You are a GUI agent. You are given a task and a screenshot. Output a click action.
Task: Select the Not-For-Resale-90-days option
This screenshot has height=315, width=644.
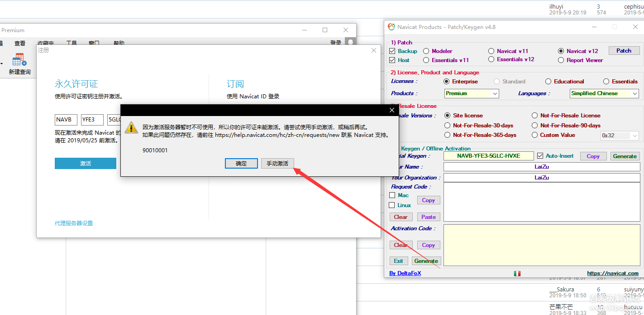click(535, 126)
